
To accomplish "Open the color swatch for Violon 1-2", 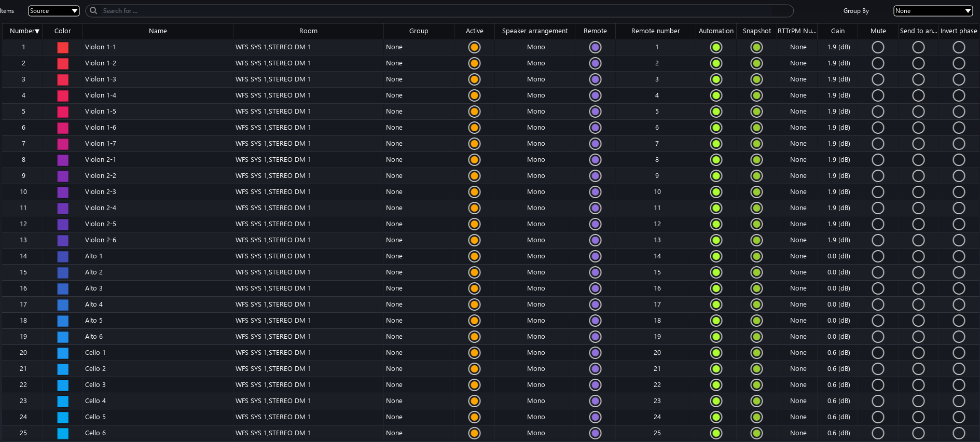I will pyautogui.click(x=63, y=63).
